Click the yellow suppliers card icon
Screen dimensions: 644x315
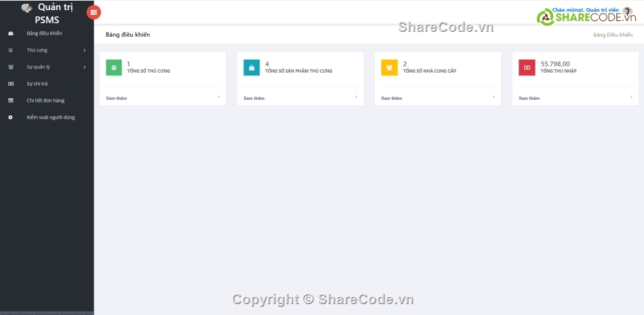[x=389, y=67]
